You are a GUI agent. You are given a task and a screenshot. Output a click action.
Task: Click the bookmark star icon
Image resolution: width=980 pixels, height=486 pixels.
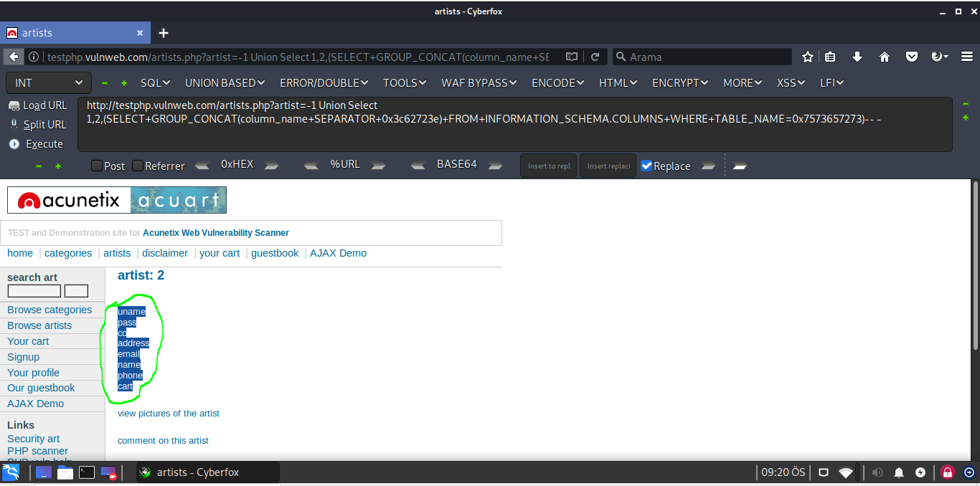(808, 57)
